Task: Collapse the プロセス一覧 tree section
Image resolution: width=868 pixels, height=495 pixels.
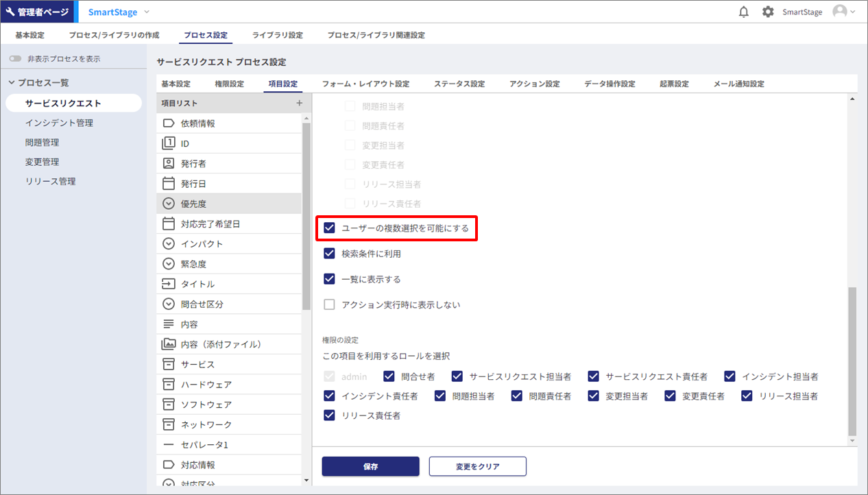Action: 12,82
